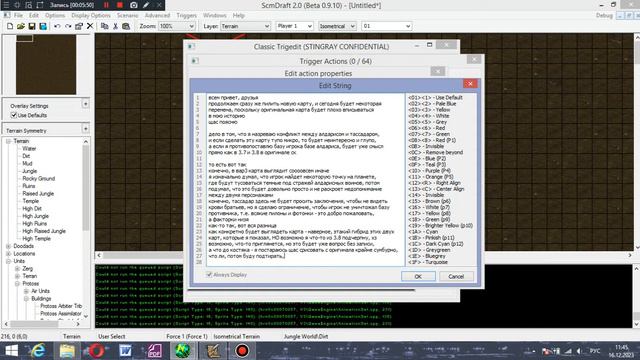
Task: Open the Zoom 100% dropdown
Action: [176, 26]
